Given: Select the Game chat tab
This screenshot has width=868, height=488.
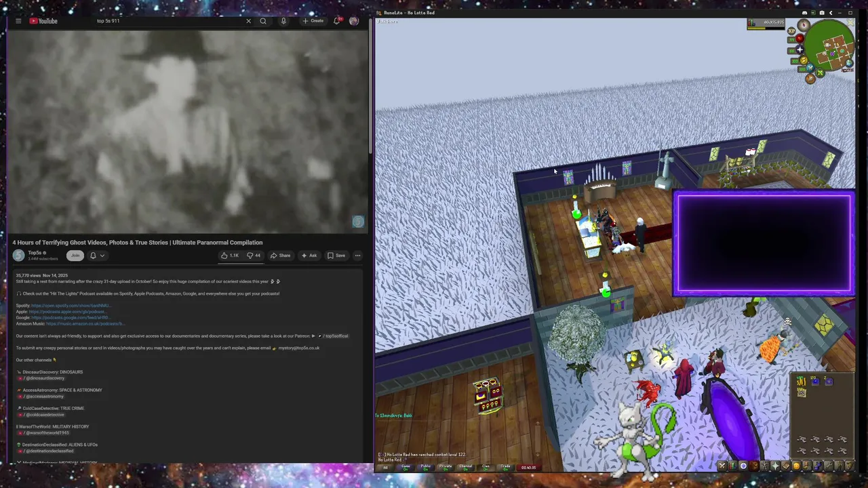Looking at the screenshot, I should [406, 467].
